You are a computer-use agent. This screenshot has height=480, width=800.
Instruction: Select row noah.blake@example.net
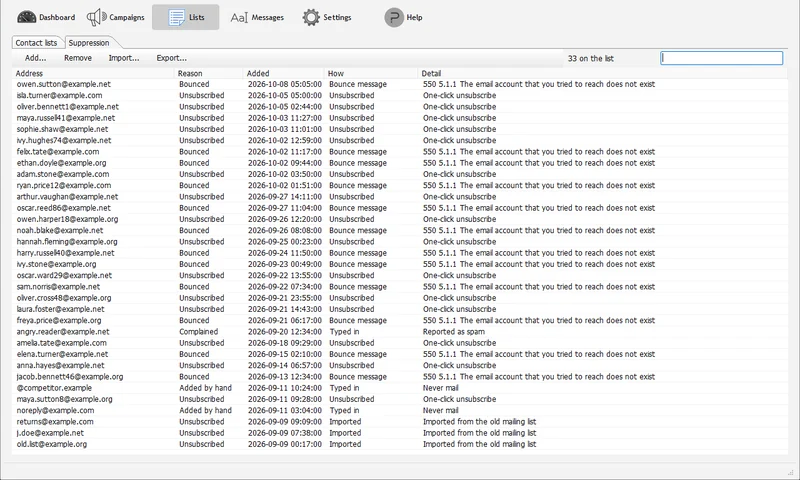[400, 230]
